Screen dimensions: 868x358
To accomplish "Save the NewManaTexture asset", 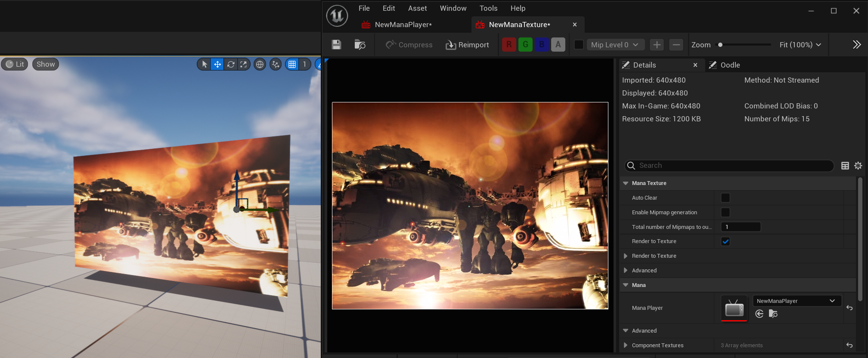I will click(x=336, y=45).
